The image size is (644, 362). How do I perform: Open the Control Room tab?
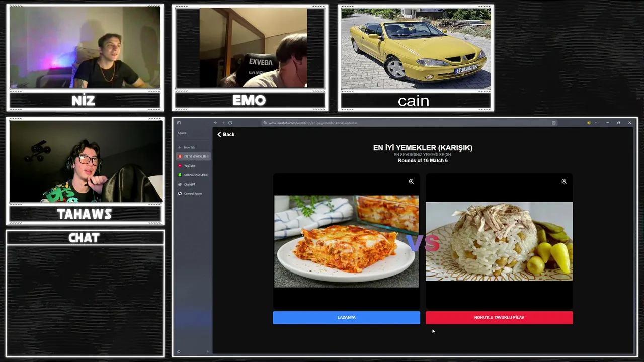coord(193,194)
